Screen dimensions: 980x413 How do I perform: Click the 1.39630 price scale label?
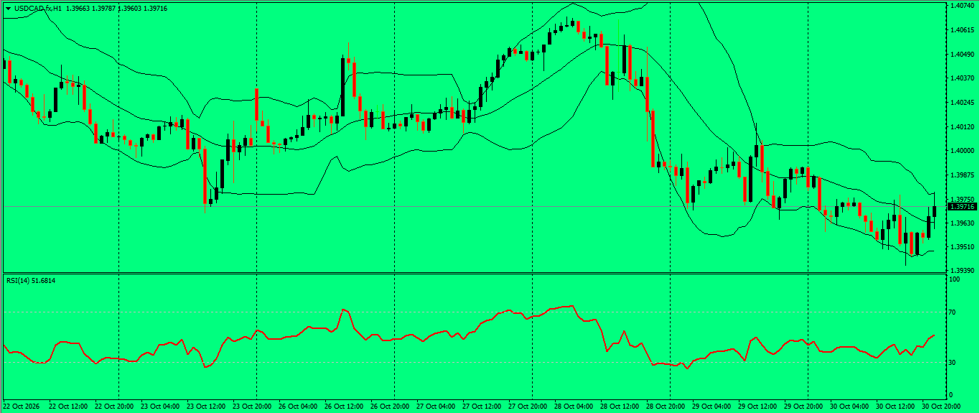click(x=961, y=223)
